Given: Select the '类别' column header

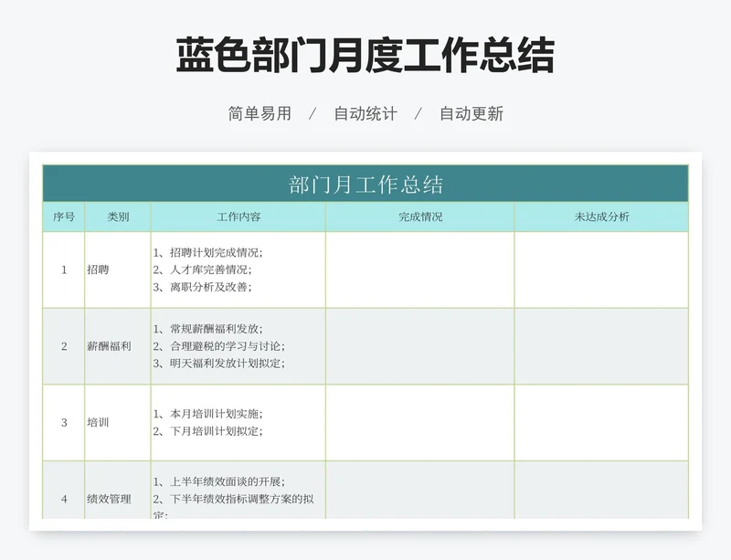Looking at the screenshot, I should (x=118, y=217).
